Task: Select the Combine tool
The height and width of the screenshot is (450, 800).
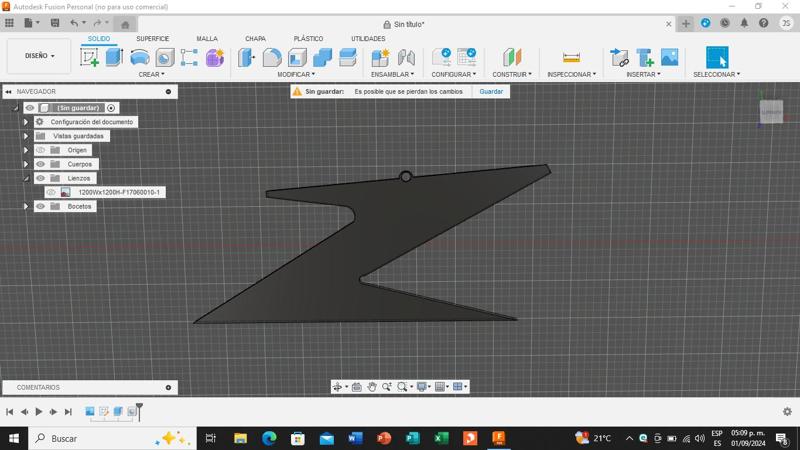Action: (322, 58)
